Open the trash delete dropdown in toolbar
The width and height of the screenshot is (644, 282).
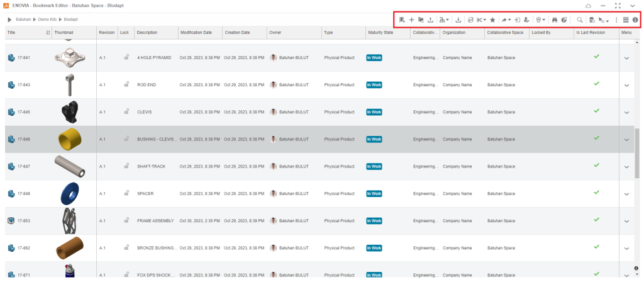point(541,20)
